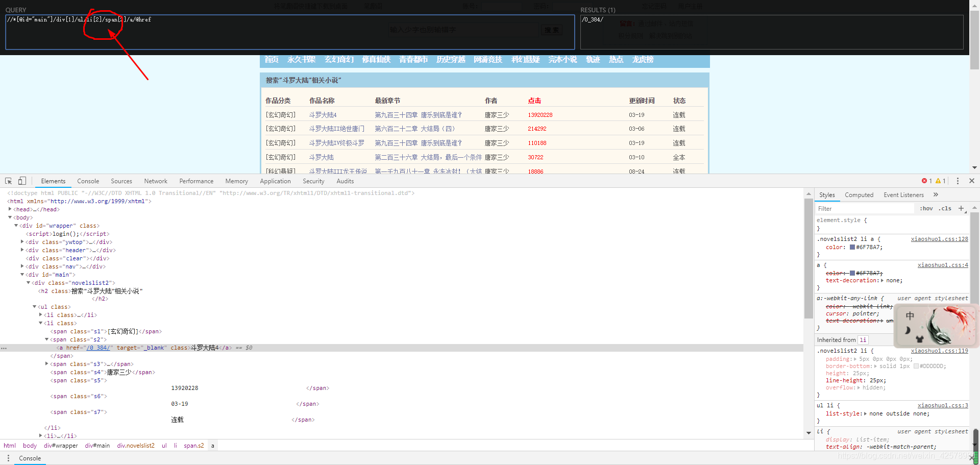The image size is (980, 465).
Task: Open the 龙虎榜 navigation item
Action: pyautogui.click(x=643, y=60)
